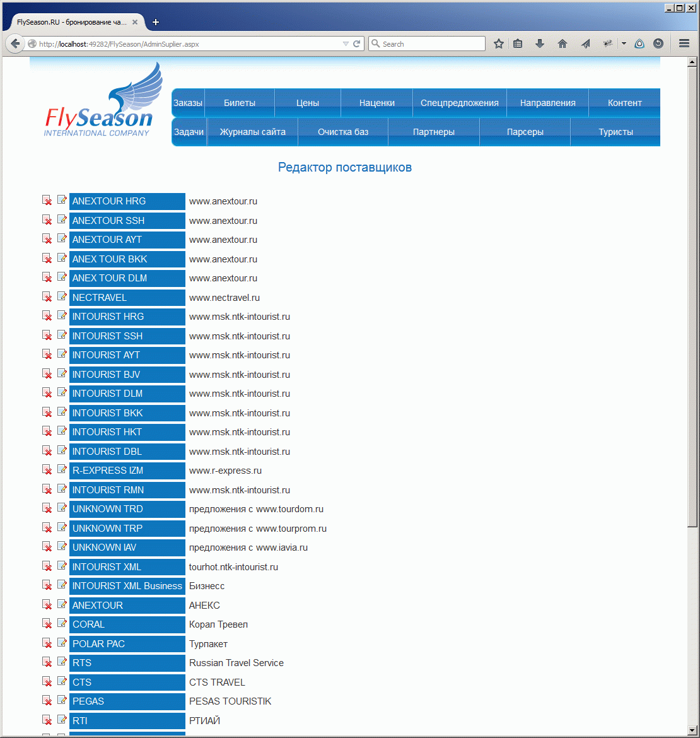
Task: Edit the RTS supplier entry
Action: click(x=62, y=662)
